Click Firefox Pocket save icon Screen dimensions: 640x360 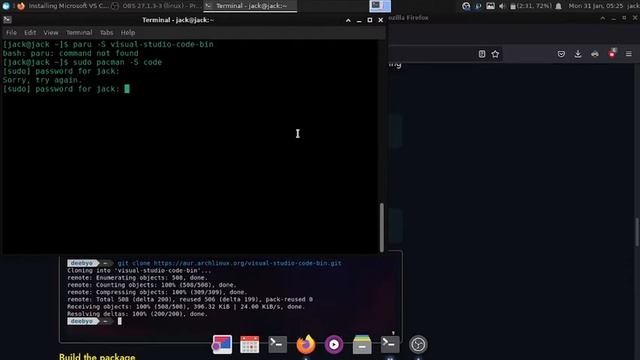(x=561, y=54)
